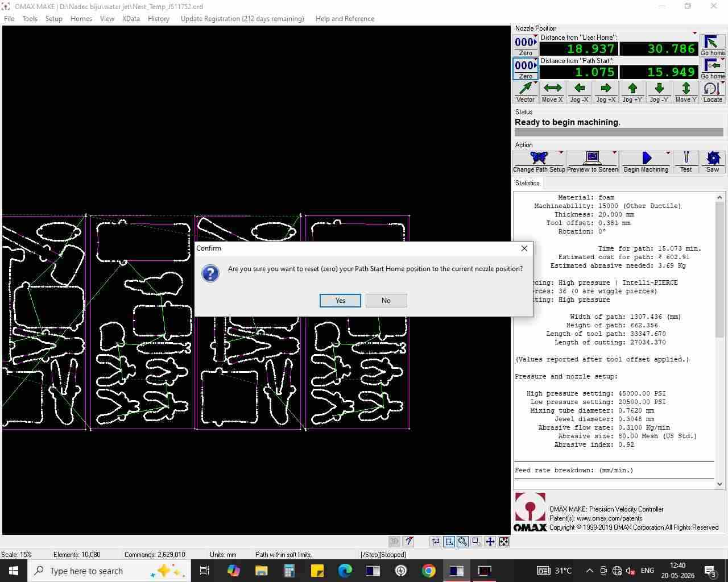Click the Windows Start button
728x582 pixels.
[x=14, y=571]
